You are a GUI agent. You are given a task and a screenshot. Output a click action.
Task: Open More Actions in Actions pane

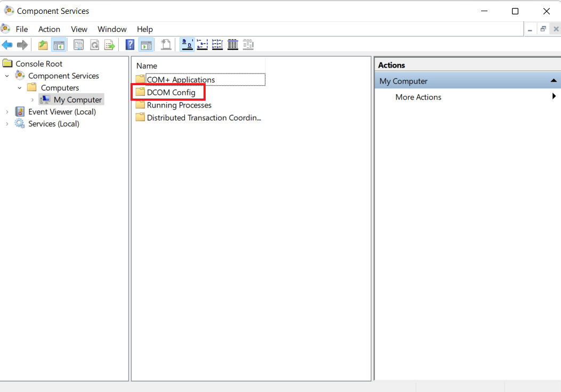418,97
